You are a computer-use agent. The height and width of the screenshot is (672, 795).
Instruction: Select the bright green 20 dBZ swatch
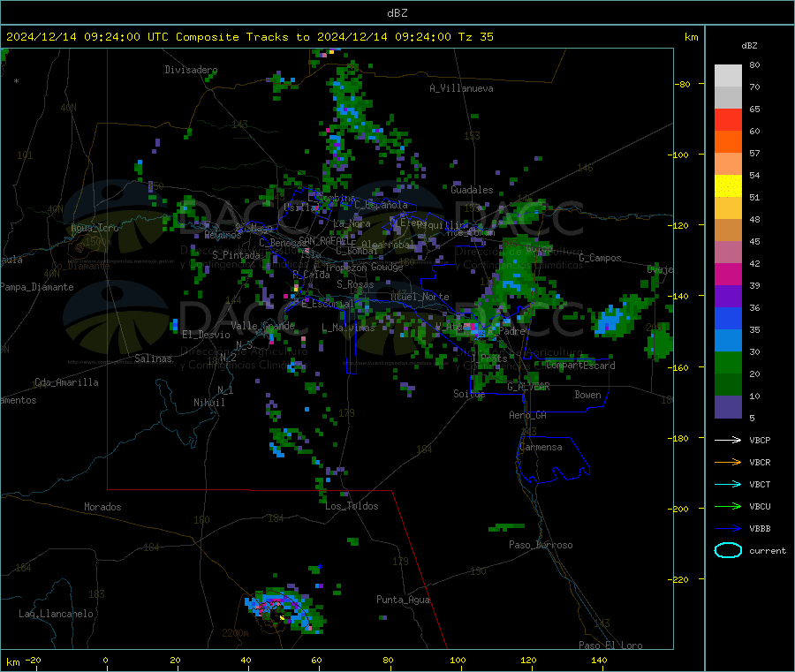[728, 362]
